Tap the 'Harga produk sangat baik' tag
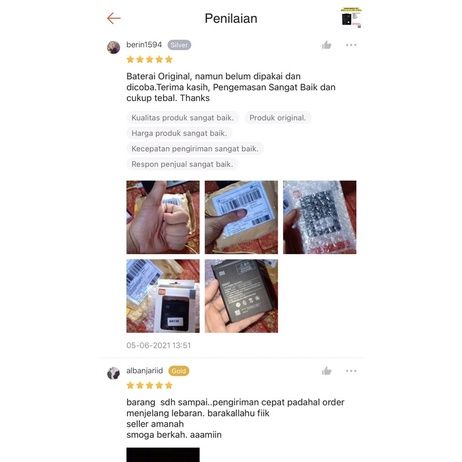 (179, 133)
